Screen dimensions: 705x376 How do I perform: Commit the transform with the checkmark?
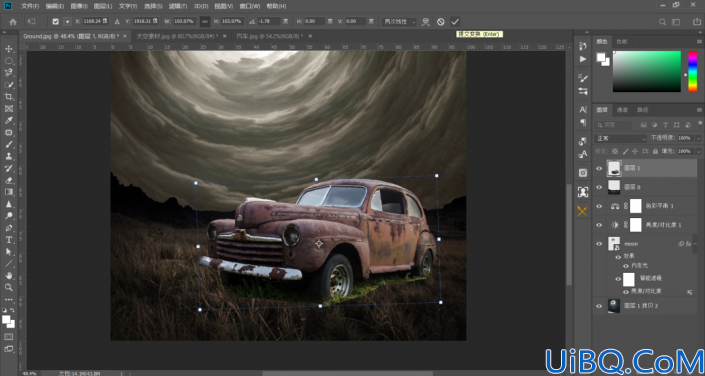pos(455,22)
